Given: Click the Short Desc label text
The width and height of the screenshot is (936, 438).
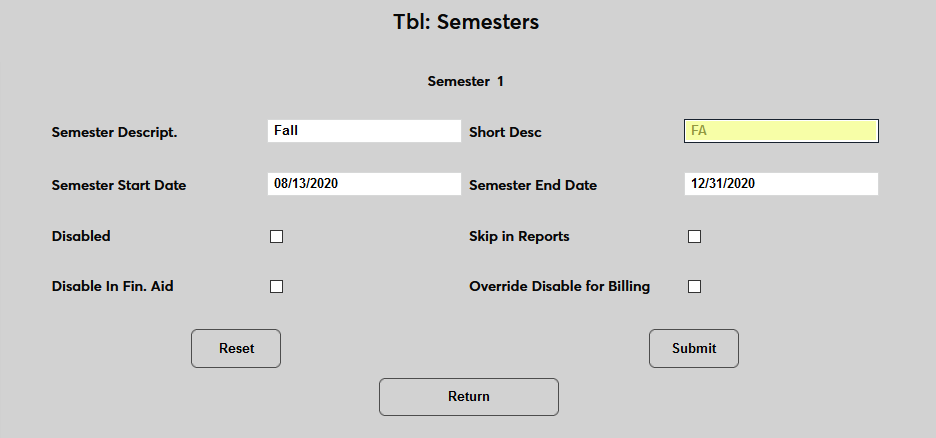Looking at the screenshot, I should [505, 132].
